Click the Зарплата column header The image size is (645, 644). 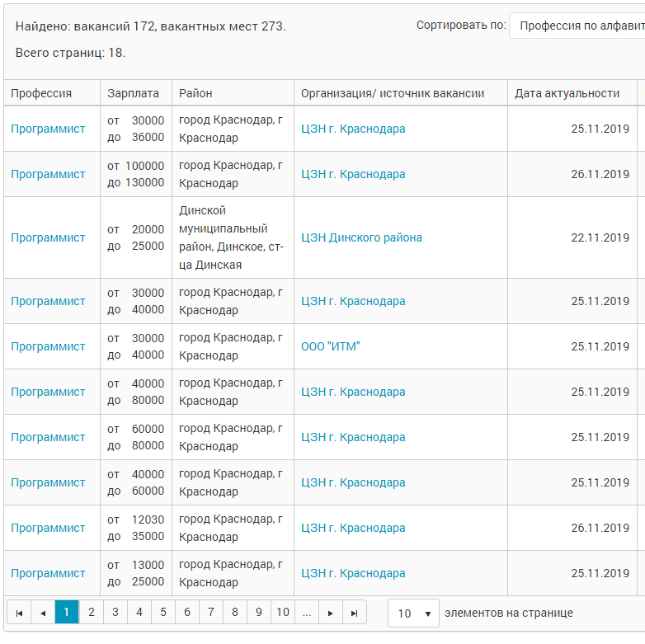click(x=134, y=93)
